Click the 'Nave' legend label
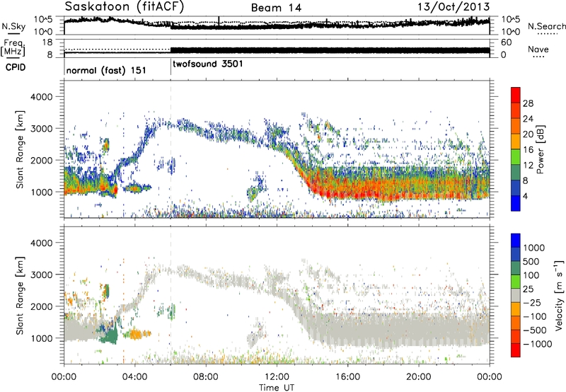This screenshot has height=392, width=566. (538, 50)
